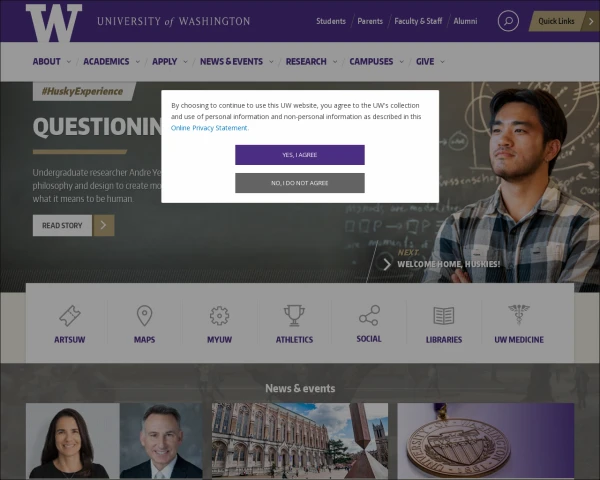The width and height of the screenshot is (600, 480).
Task: Click the No, I Do Not Agree button
Action: 300,183
